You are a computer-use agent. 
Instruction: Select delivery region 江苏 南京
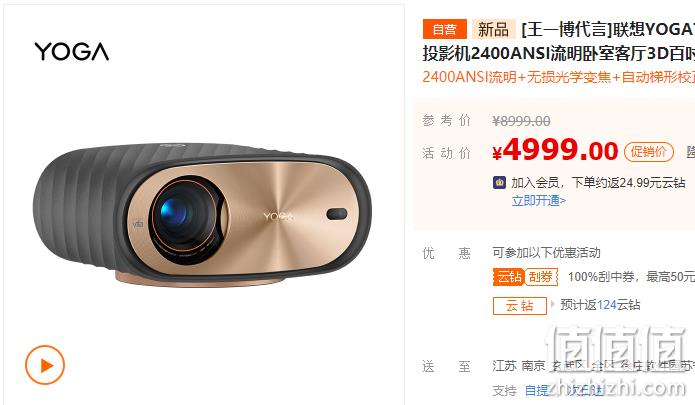pos(519,366)
